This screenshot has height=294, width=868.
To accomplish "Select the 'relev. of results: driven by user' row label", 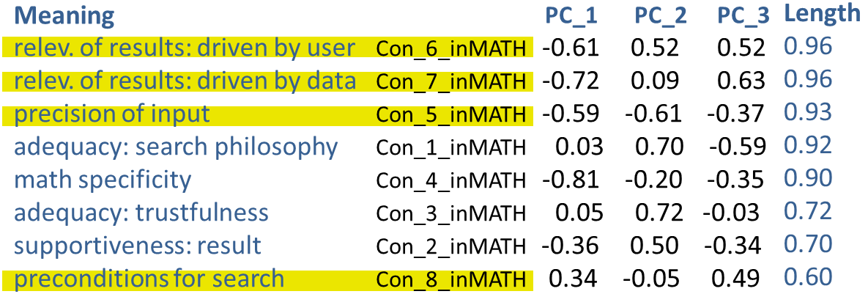I will pyautogui.click(x=185, y=48).
